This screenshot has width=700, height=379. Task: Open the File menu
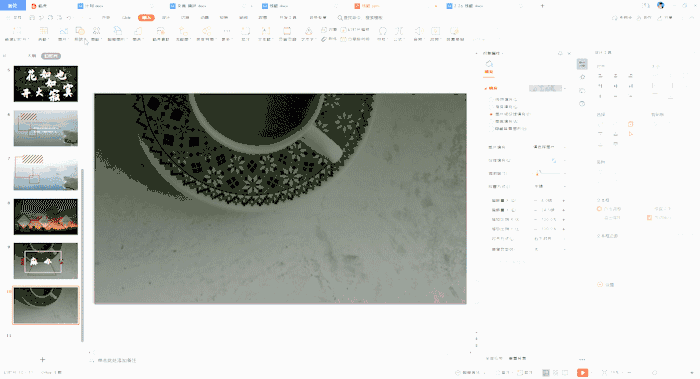pos(16,18)
